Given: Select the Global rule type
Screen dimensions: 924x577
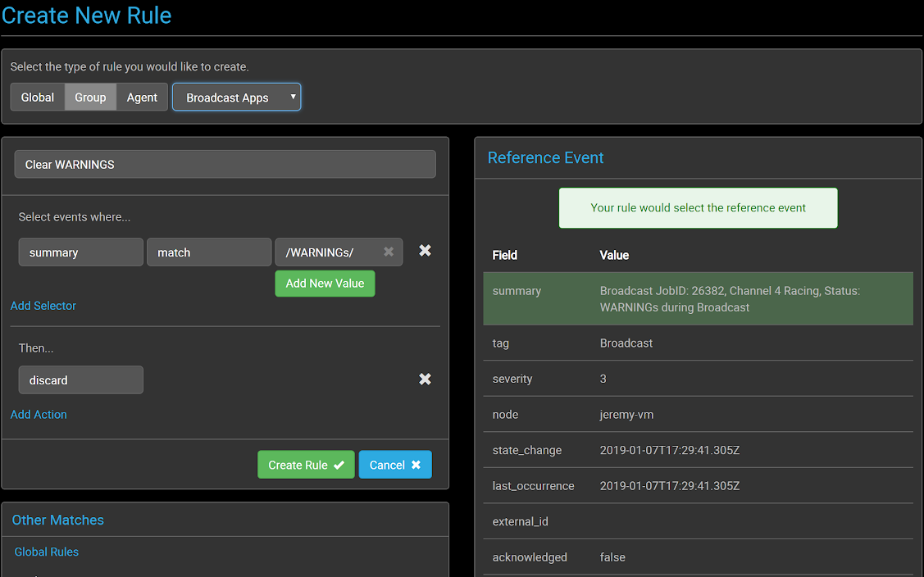Looking at the screenshot, I should 38,98.
